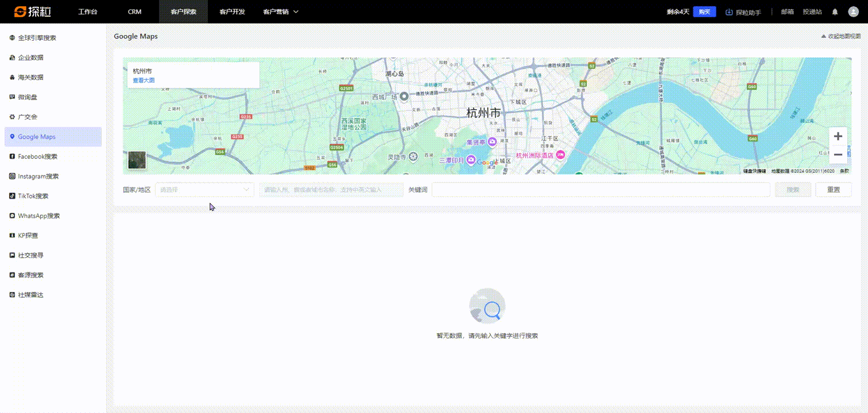
Task: Click the 杭州洲际酒店 hotel marker
Action: [x=560, y=155]
